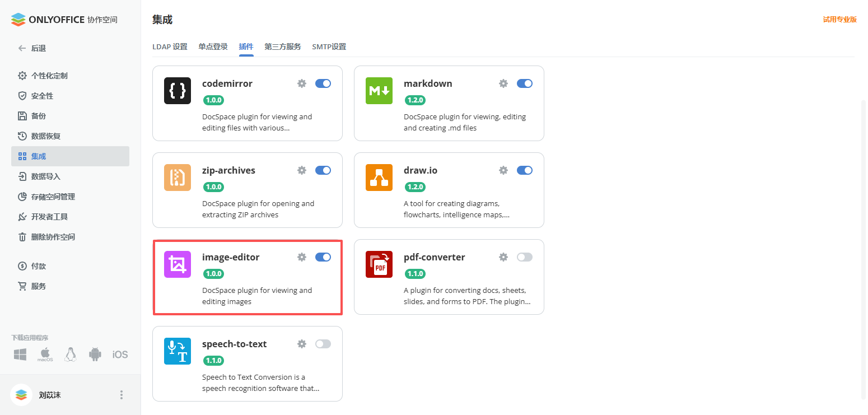Click the markdown plugin settings gear
The width and height of the screenshot is (868, 415).
pyautogui.click(x=503, y=83)
